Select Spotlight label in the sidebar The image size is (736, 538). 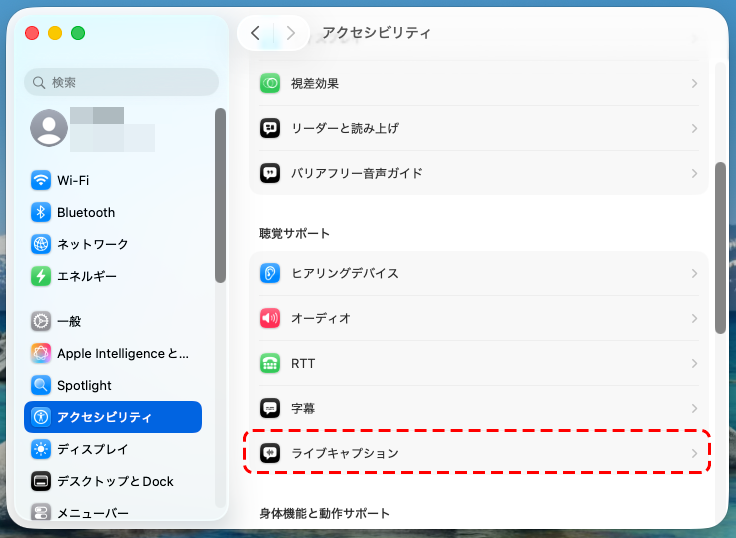point(84,385)
